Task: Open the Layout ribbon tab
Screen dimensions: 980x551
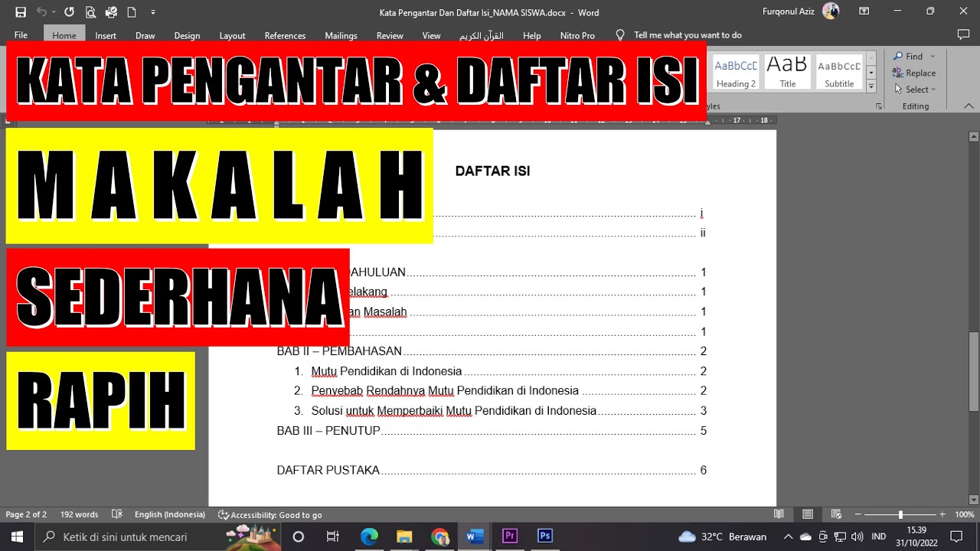Action: pos(232,35)
